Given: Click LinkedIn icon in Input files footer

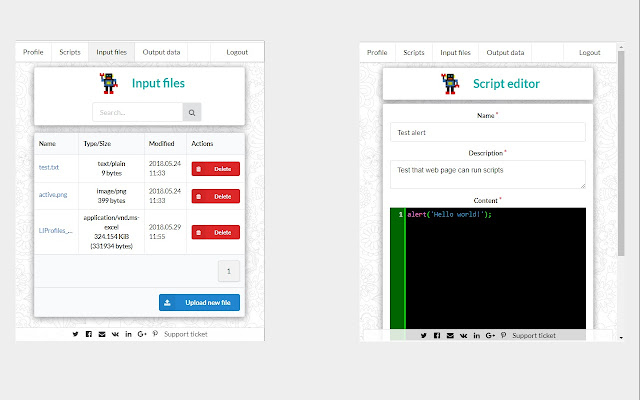Looking at the screenshot, I should click(128, 334).
